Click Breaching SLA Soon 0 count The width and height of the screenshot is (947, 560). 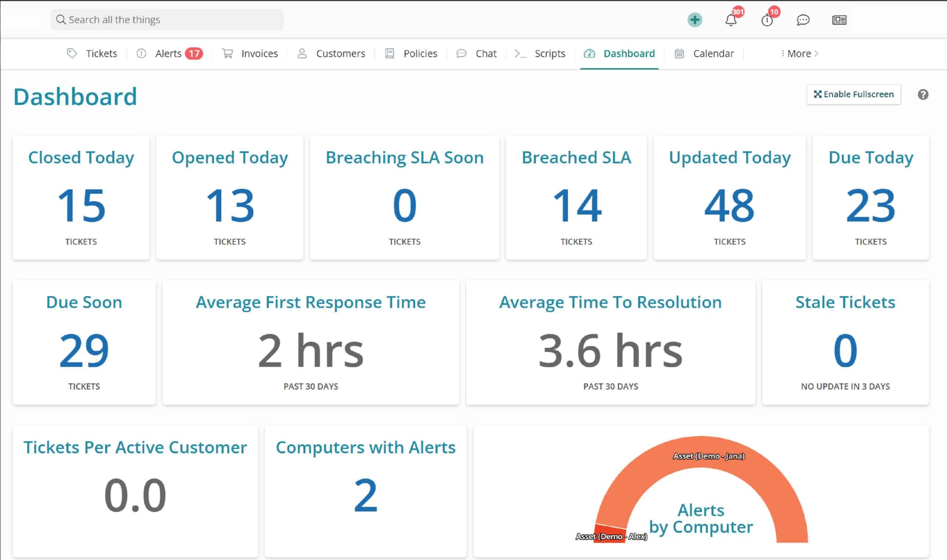tap(404, 205)
